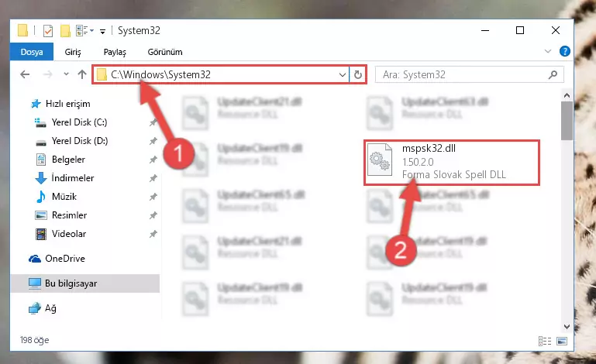The width and height of the screenshot is (596, 364).
Task: Refresh the System32 folder view
Action: pos(357,74)
